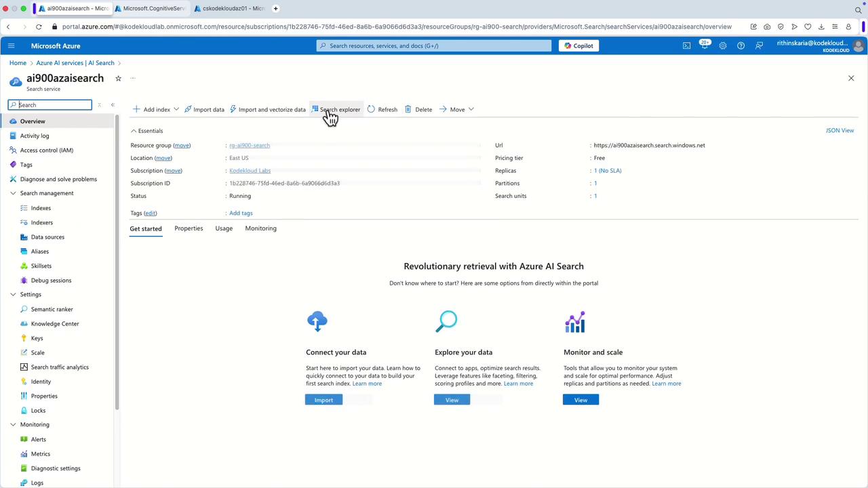The width and height of the screenshot is (868, 488).
Task: Expand the Add index dropdown arrow
Action: [x=176, y=109]
